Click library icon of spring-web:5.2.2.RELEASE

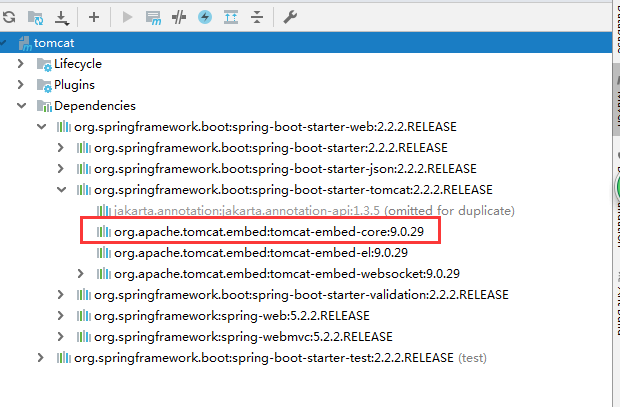[x=84, y=315]
